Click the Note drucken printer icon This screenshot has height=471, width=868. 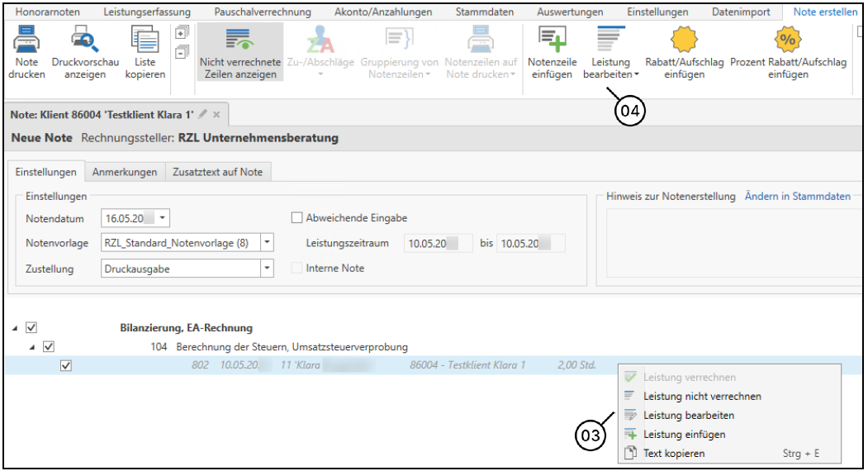coord(26,40)
